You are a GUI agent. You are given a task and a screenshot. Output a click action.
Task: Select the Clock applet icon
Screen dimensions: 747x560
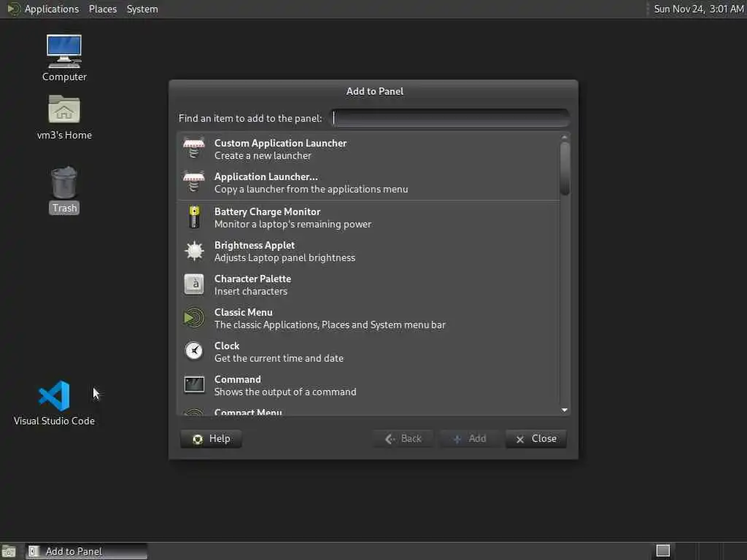click(x=194, y=351)
